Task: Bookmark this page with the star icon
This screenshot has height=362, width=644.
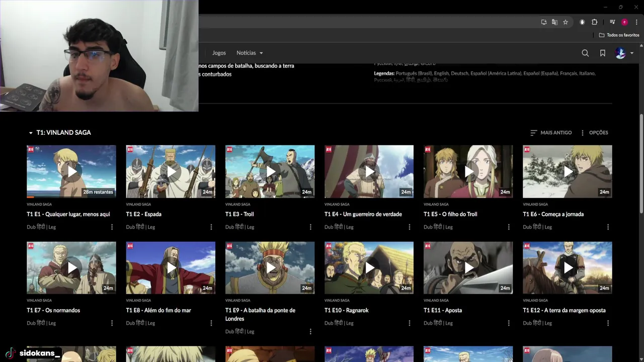Action: [566, 22]
